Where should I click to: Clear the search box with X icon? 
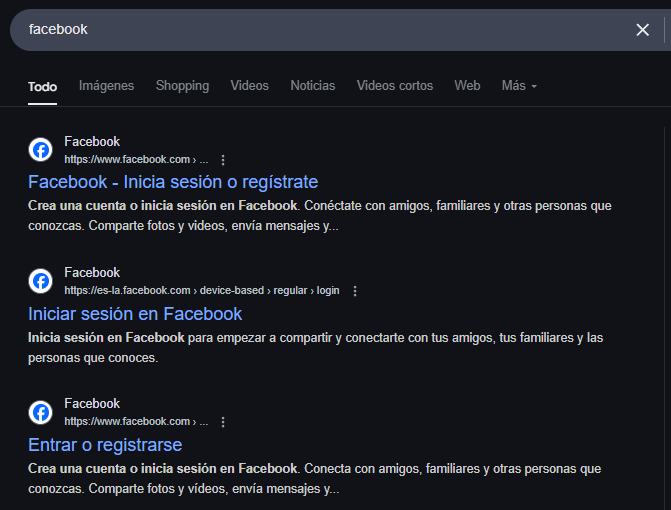642,30
